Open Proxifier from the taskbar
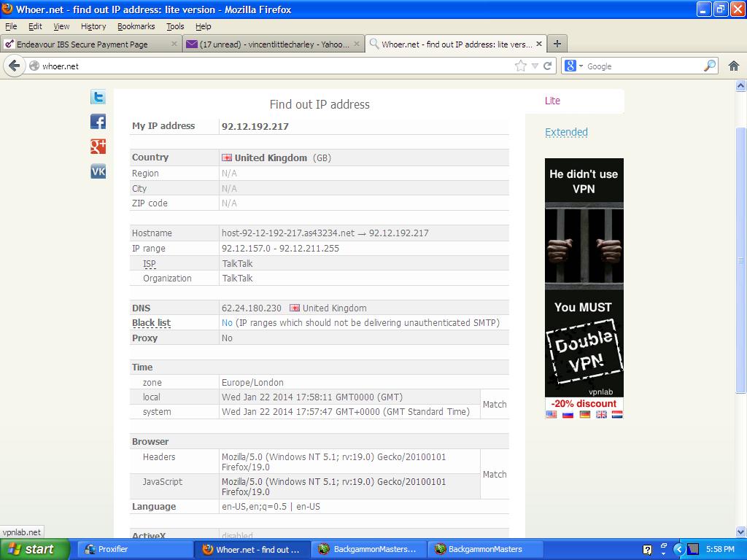 (134, 549)
